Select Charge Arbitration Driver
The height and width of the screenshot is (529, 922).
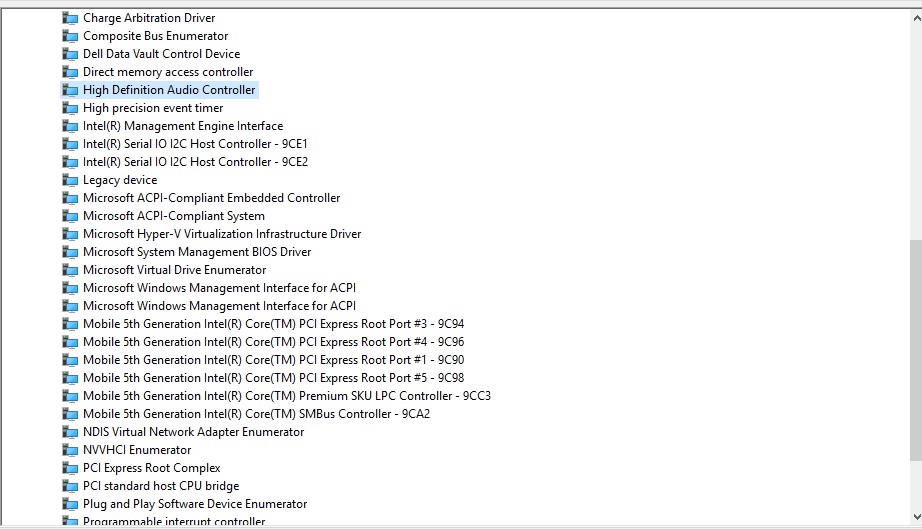tap(149, 18)
